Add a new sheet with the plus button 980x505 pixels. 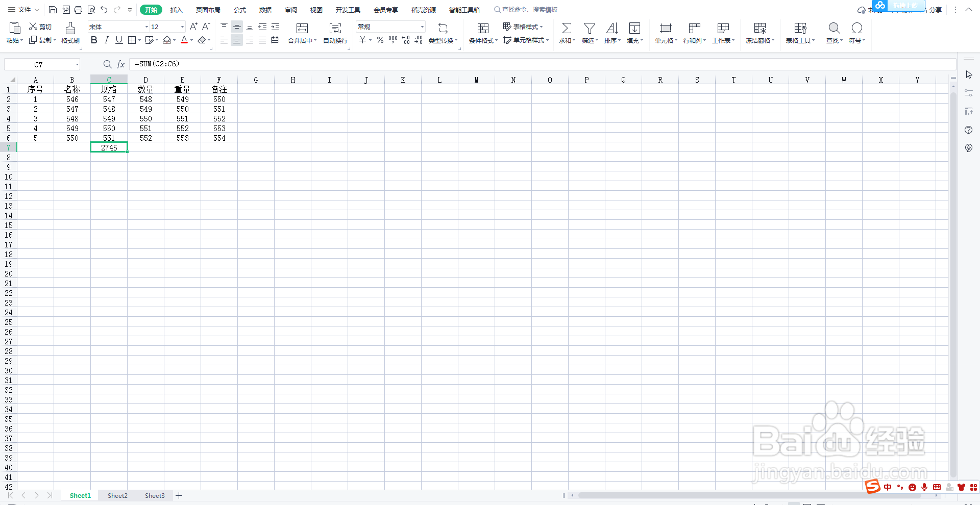179,495
